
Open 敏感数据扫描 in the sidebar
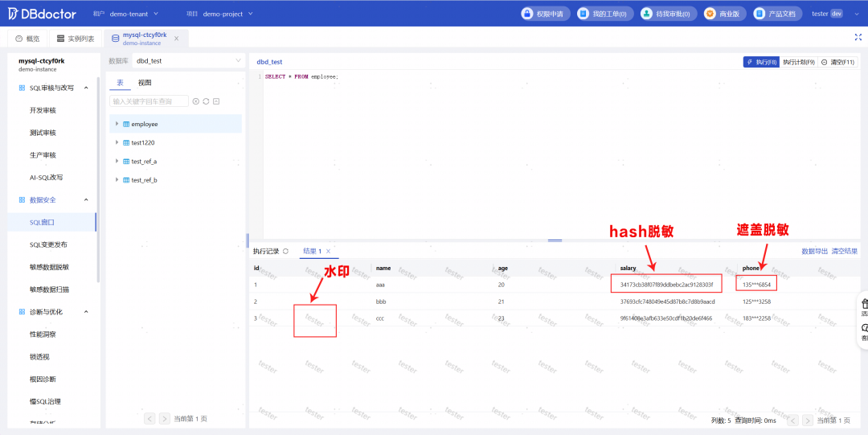pos(49,289)
